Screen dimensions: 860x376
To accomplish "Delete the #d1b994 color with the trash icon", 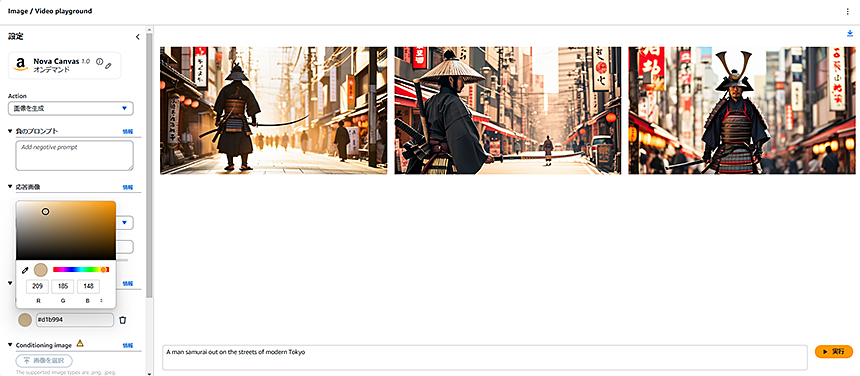I will (123, 320).
